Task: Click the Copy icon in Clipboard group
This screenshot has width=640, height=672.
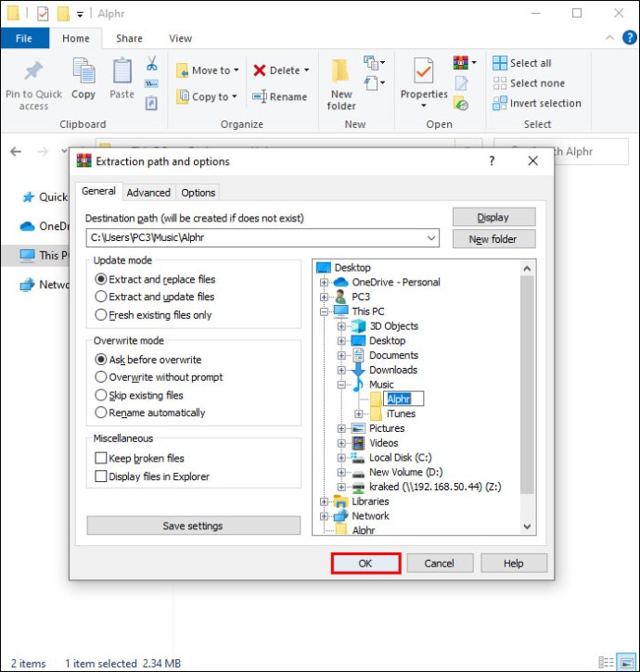Action: 83,70
